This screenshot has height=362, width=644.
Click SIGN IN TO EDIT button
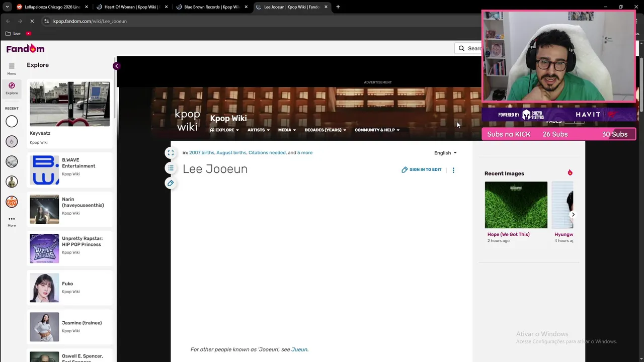[422, 170]
